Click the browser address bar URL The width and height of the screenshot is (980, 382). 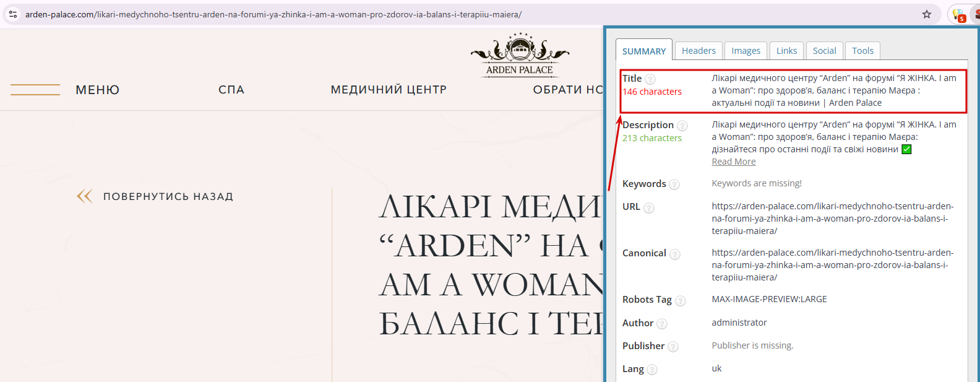[273, 14]
